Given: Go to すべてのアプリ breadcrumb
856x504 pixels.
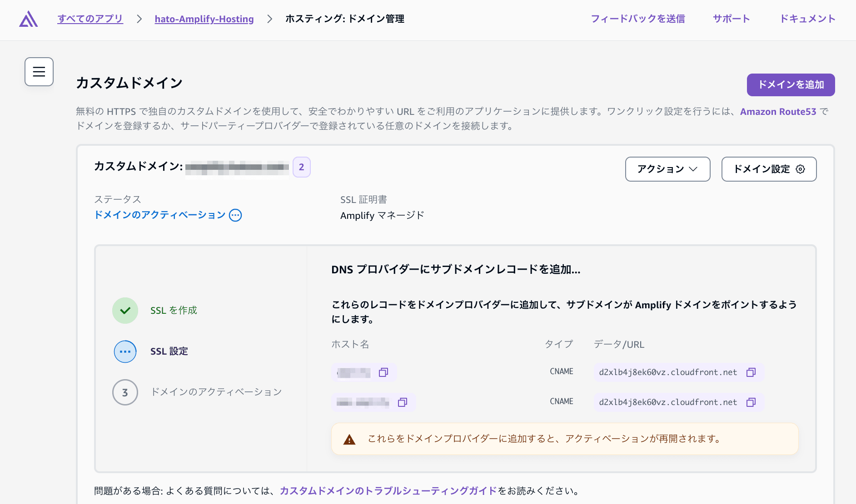Looking at the screenshot, I should click(x=90, y=19).
